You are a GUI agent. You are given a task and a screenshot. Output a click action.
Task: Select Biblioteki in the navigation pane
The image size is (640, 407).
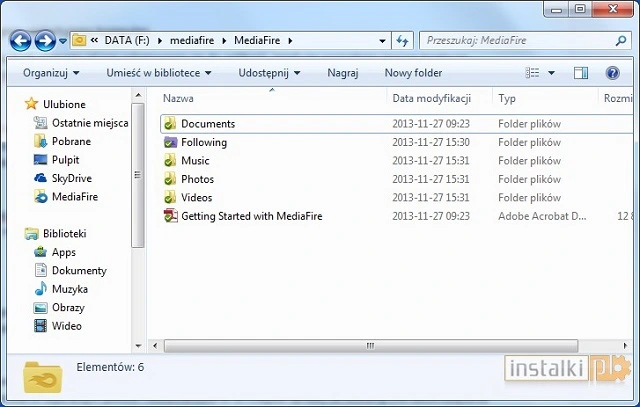pos(64,234)
